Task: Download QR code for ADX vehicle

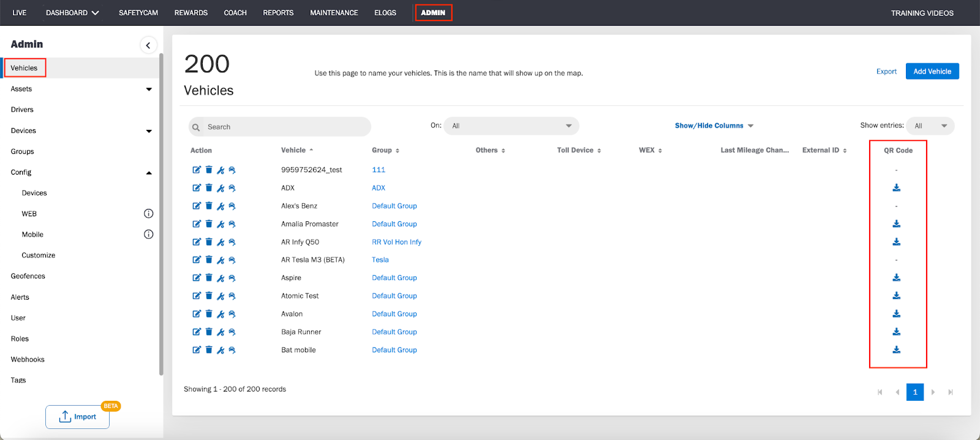Action: click(x=896, y=188)
